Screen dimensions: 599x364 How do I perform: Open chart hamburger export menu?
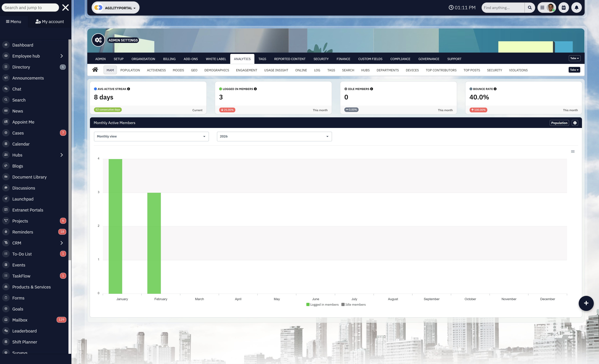point(573,152)
